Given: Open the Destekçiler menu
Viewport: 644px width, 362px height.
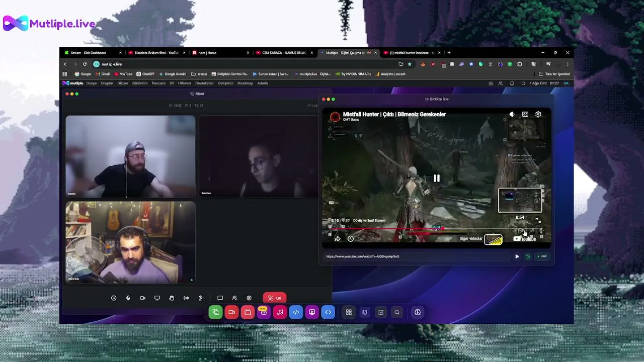Looking at the screenshot, I should 205,83.
